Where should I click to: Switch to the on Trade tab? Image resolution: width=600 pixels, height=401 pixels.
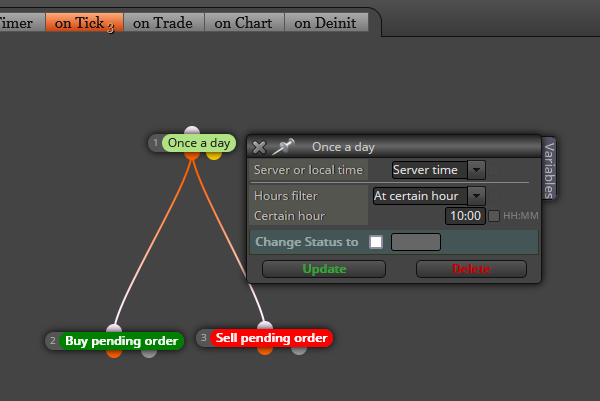pyautogui.click(x=163, y=23)
